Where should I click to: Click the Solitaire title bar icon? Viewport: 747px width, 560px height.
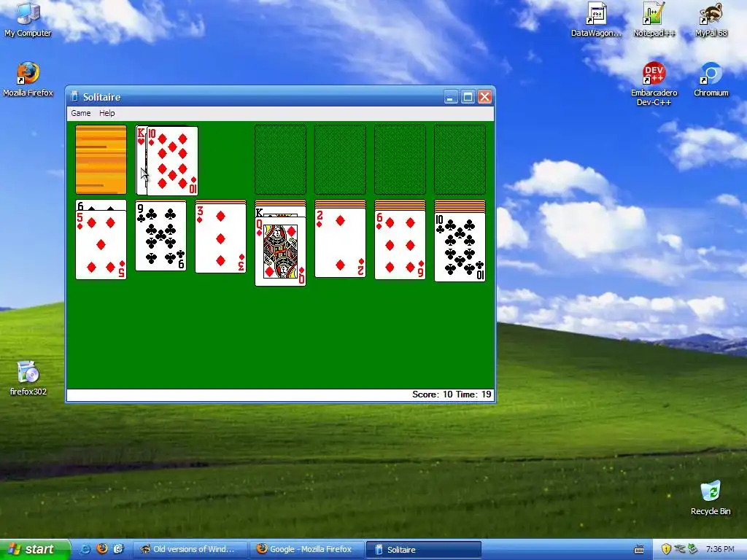[74, 97]
